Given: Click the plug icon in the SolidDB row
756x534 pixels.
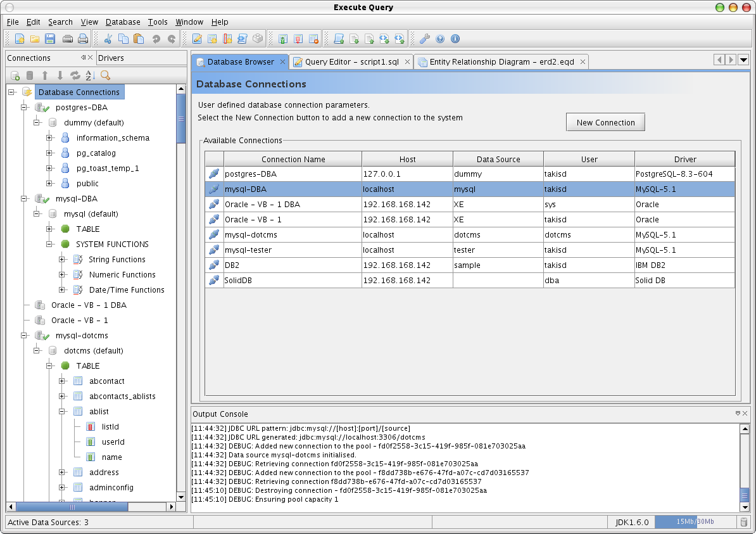Looking at the screenshot, I should [214, 280].
